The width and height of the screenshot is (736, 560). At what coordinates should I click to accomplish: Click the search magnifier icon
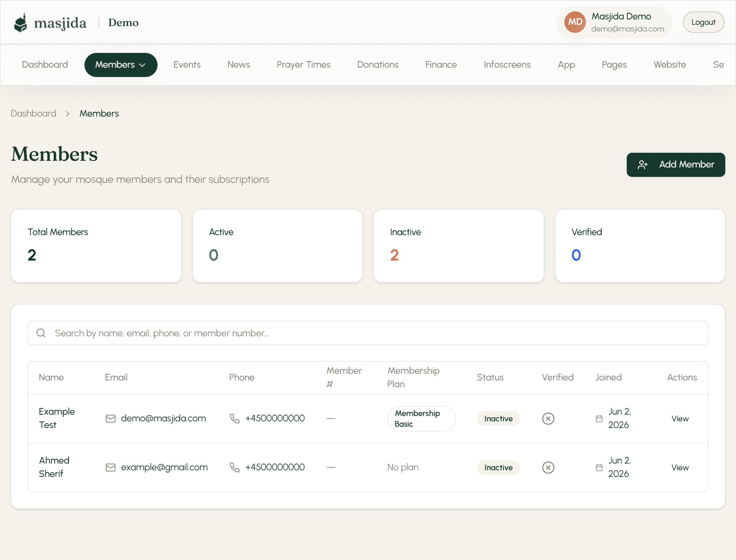(x=41, y=333)
